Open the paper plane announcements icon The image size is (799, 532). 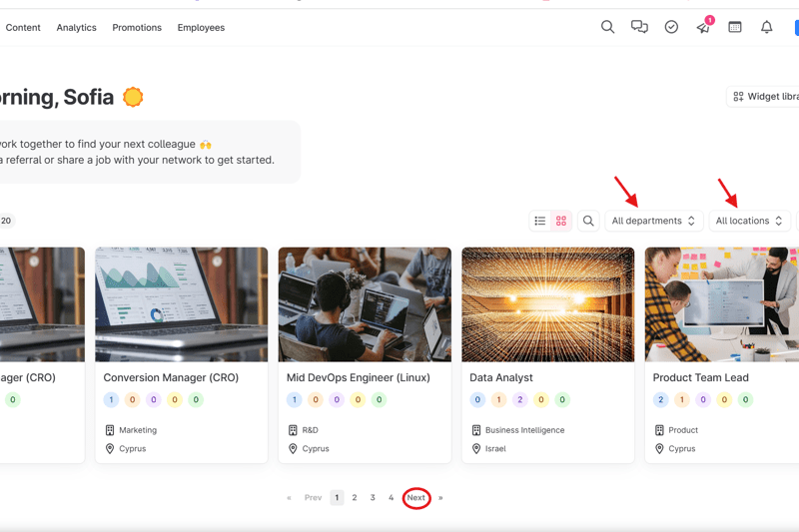[x=704, y=27]
